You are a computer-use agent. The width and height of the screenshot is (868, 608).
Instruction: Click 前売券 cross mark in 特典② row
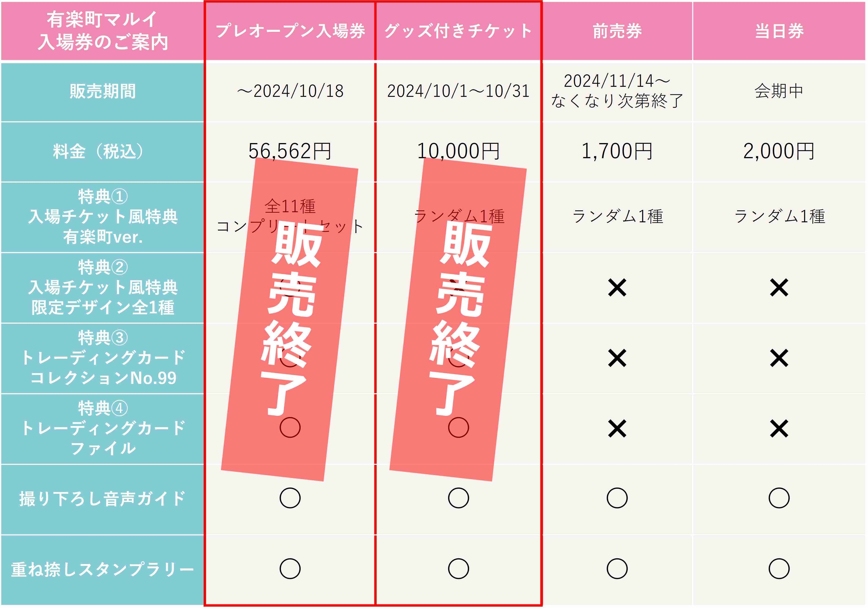click(617, 288)
